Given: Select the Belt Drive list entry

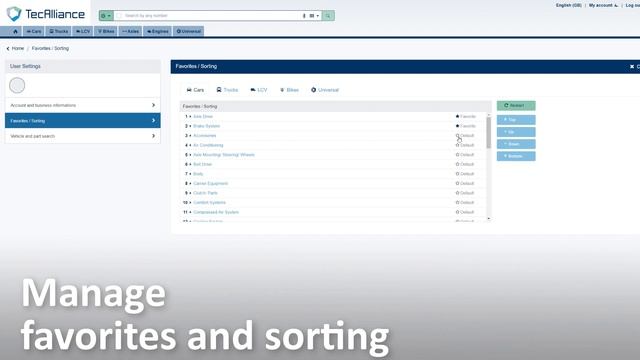Looking at the screenshot, I should click(202, 164).
